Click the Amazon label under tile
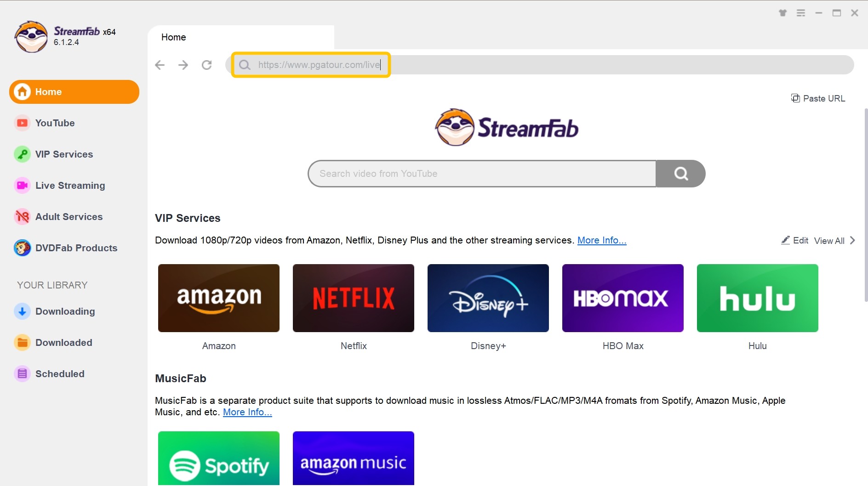Screen dimensions: 868x486 click(219, 346)
